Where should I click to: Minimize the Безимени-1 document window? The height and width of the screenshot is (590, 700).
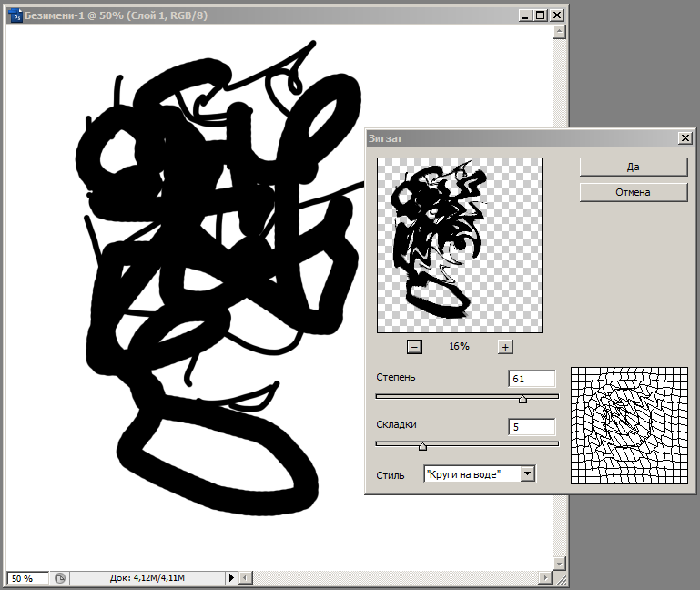click(x=525, y=15)
